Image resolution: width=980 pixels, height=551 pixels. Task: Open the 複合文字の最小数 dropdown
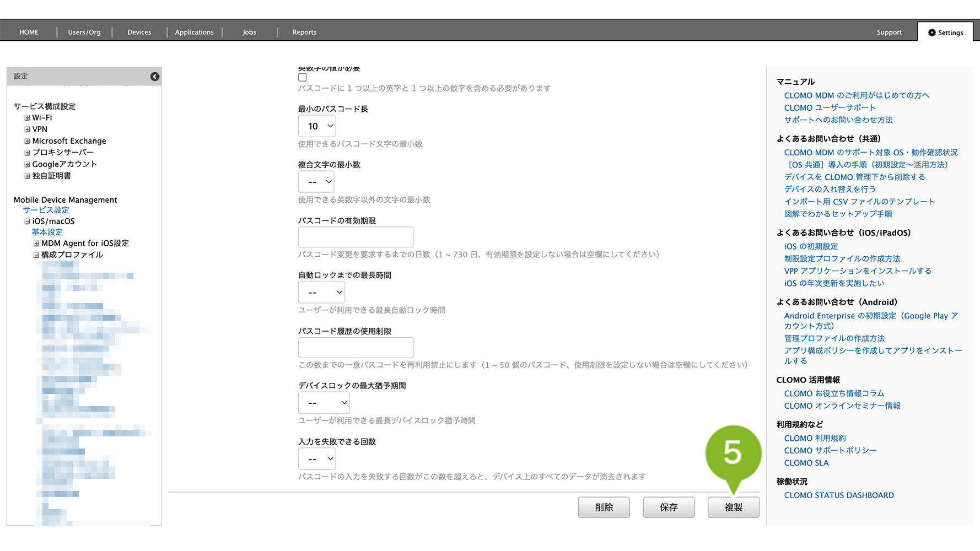316,182
